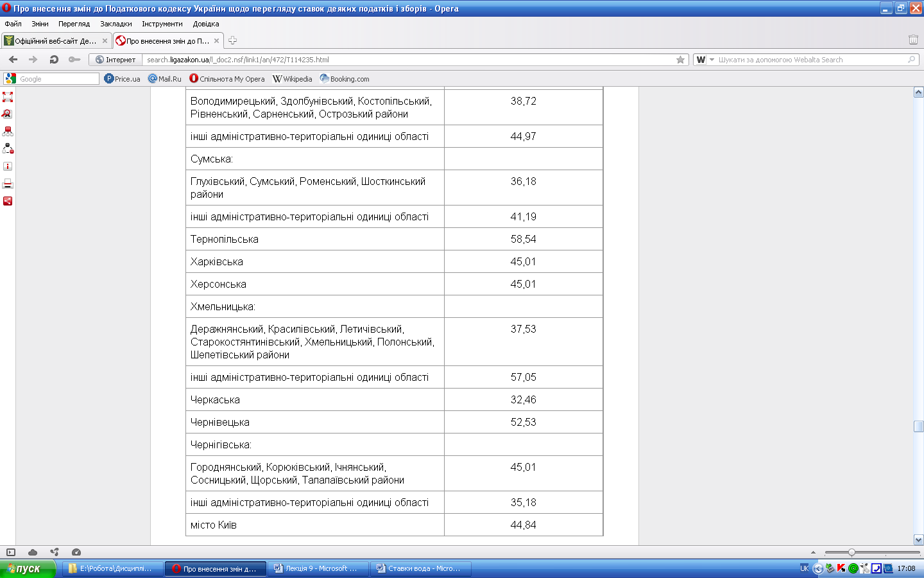Click the page scrollbar down arrow
Image resolution: width=924 pixels, height=578 pixels.
point(918,540)
